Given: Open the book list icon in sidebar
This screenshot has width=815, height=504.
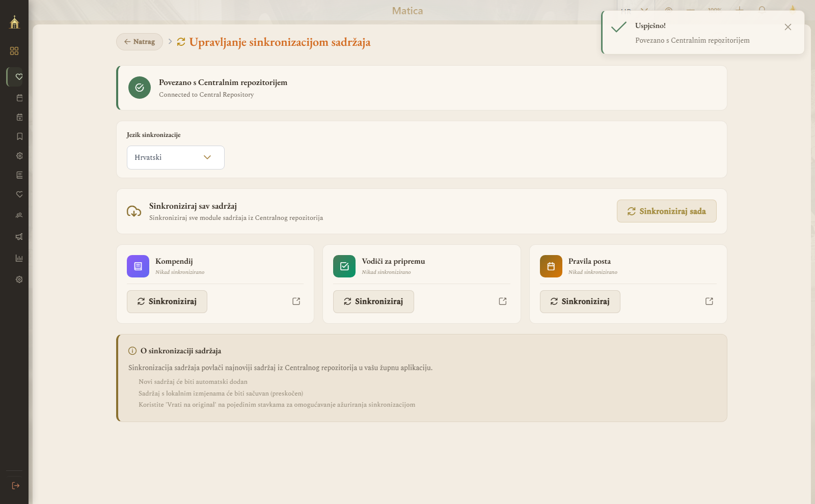Looking at the screenshot, I should (x=19, y=175).
